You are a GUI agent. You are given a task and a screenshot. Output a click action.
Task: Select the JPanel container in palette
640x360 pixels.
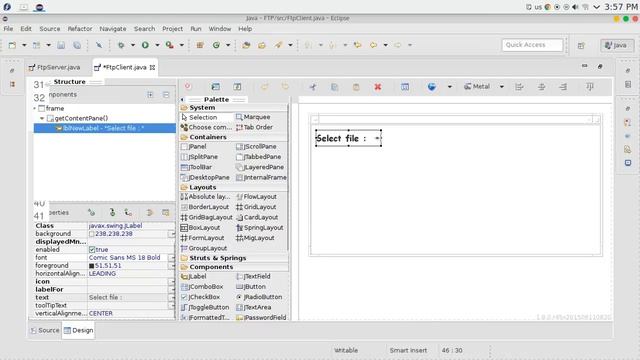coord(193,146)
